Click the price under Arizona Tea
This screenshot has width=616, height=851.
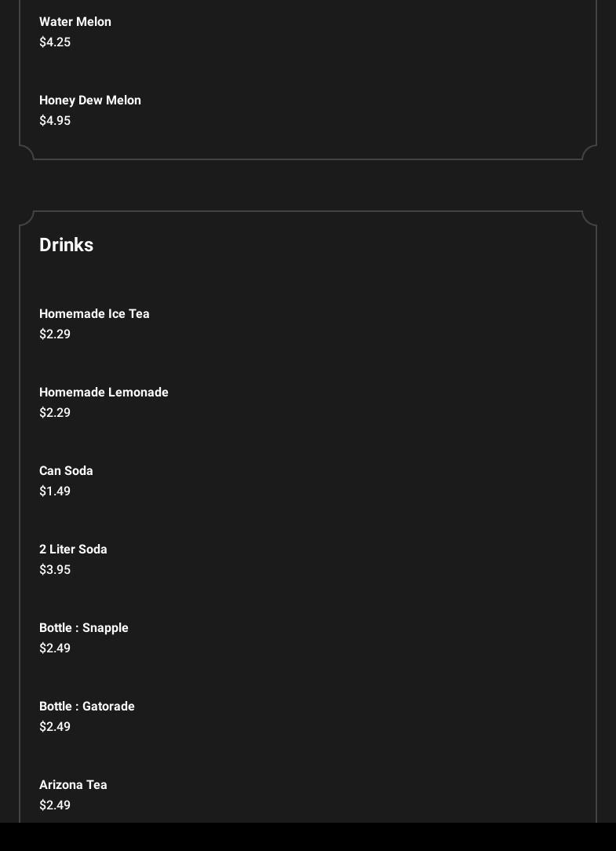pos(55,805)
